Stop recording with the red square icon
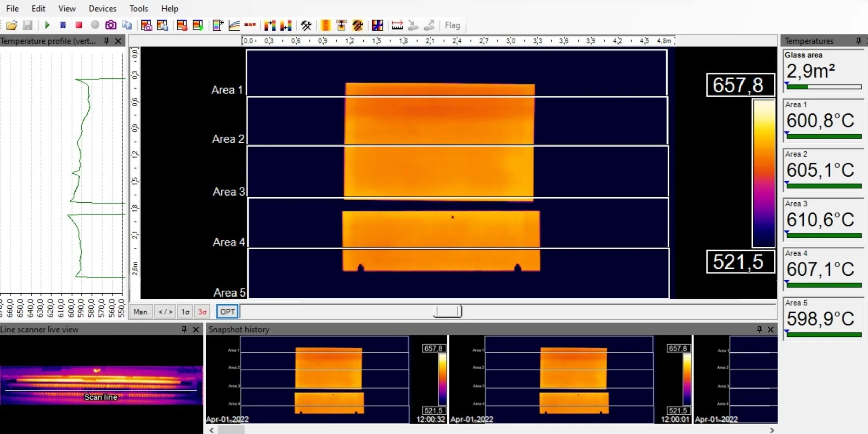Screen dimensions: 868x434 click(x=79, y=25)
